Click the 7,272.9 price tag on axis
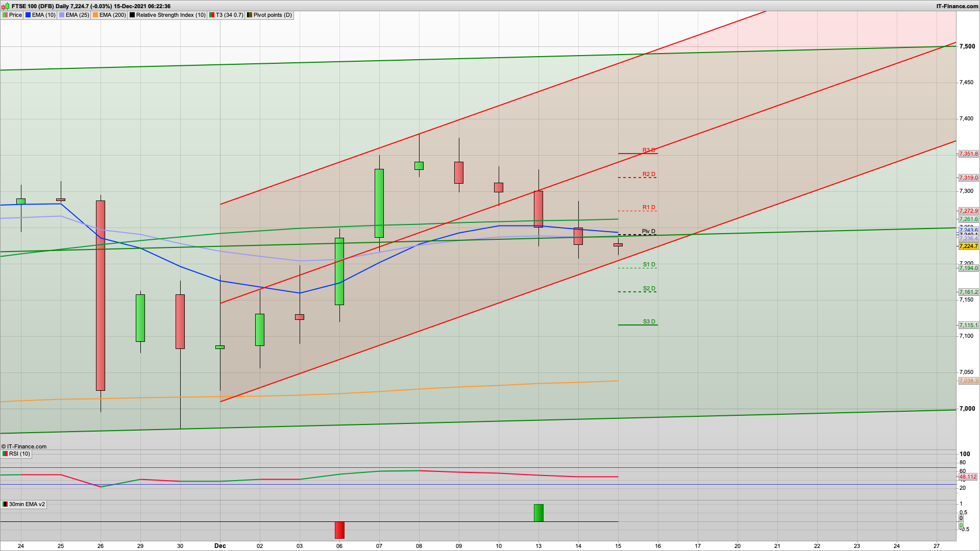Screen dimensions: 980x551 tap(968, 211)
